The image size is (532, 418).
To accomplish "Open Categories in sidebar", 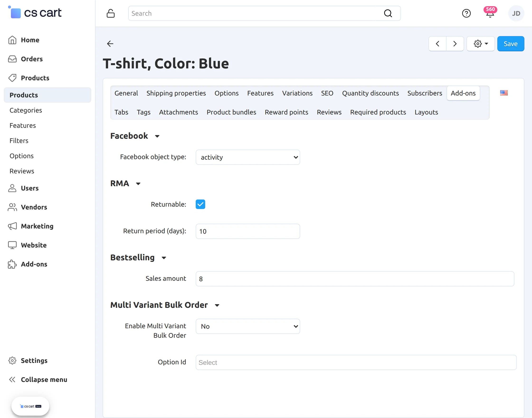I will [26, 110].
